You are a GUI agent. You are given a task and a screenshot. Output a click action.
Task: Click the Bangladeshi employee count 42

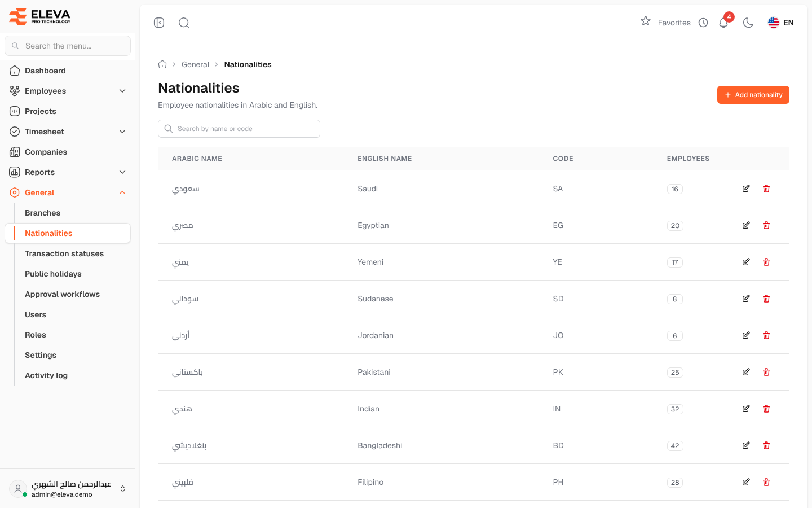tap(675, 445)
